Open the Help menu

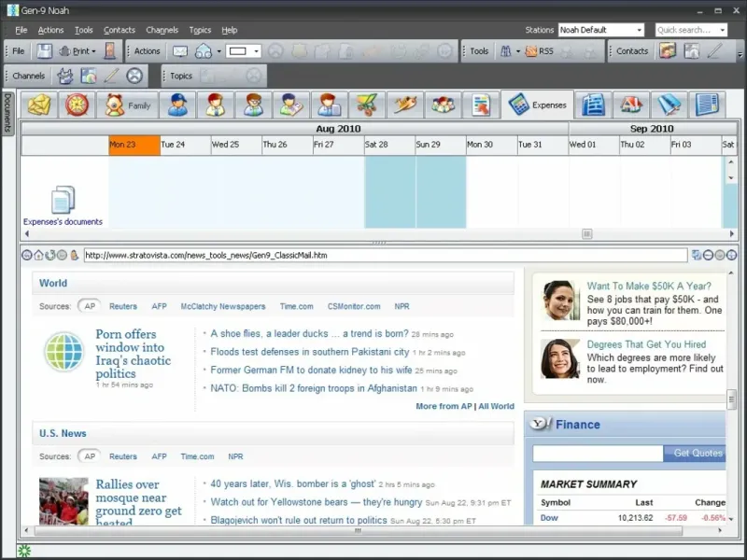[229, 30]
